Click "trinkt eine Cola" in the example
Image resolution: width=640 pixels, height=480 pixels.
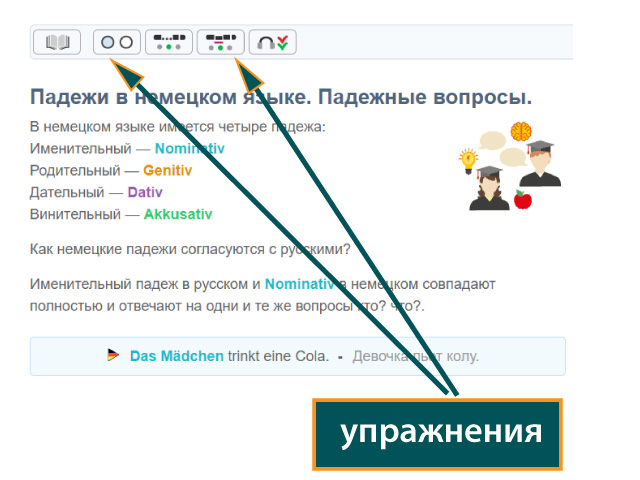[x=278, y=356]
